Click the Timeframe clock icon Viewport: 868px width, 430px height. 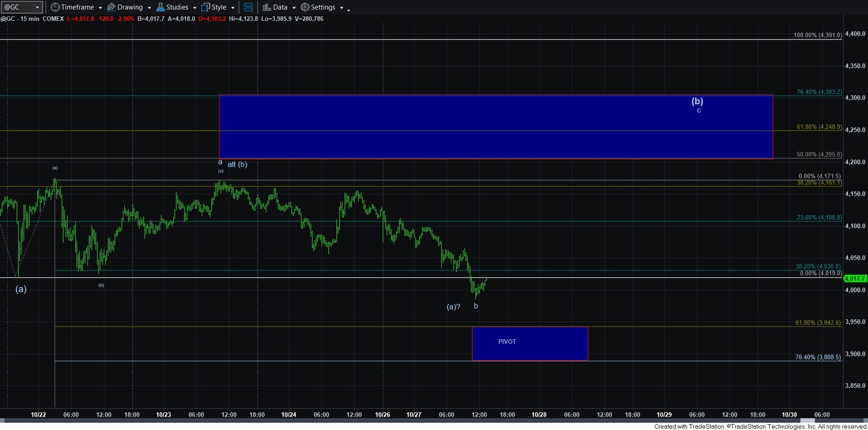pyautogui.click(x=55, y=7)
